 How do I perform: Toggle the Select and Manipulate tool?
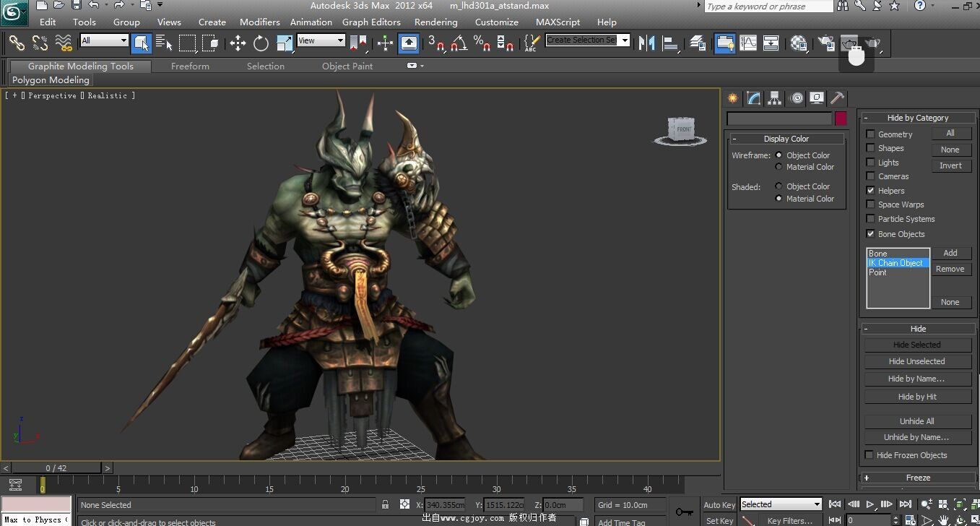click(385, 43)
